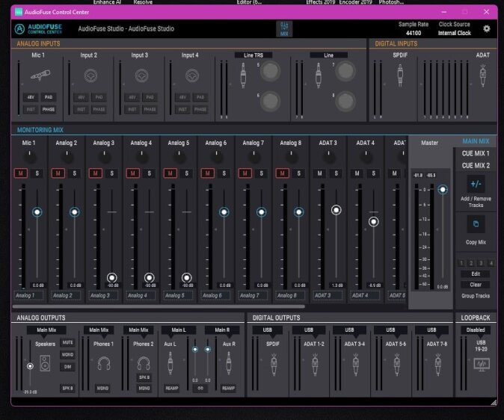Click the Input 4 combo jack icon
Viewport: 504px width, 420px height.
(x=192, y=75)
